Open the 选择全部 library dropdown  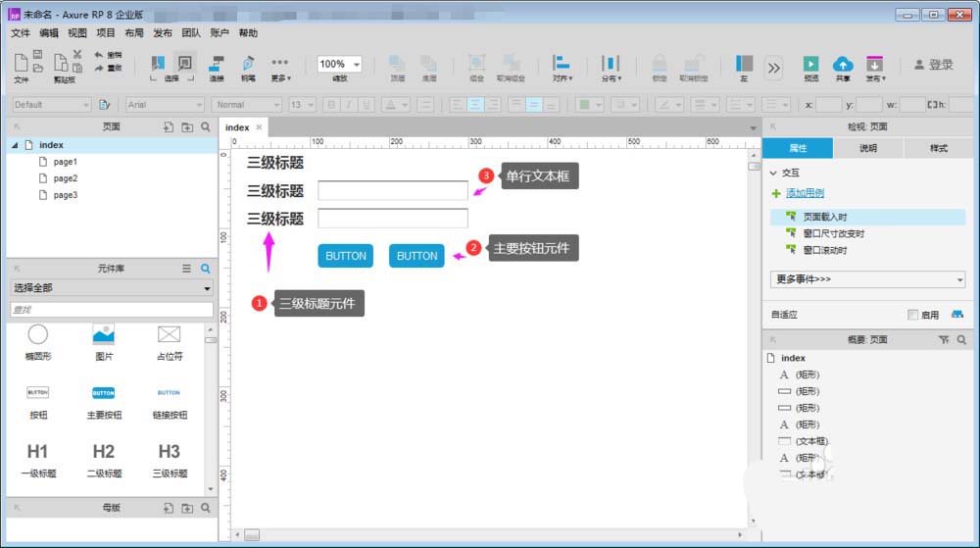pos(112,288)
